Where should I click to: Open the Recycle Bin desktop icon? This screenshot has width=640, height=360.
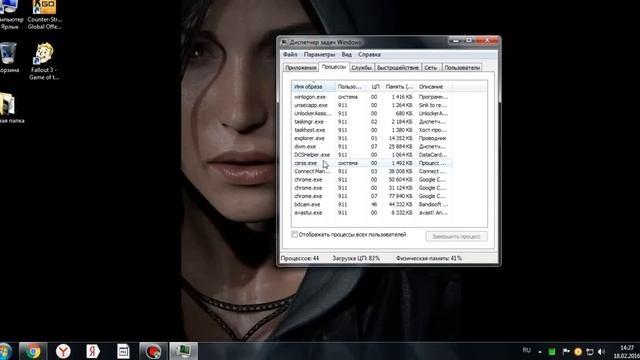click(x=9, y=58)
